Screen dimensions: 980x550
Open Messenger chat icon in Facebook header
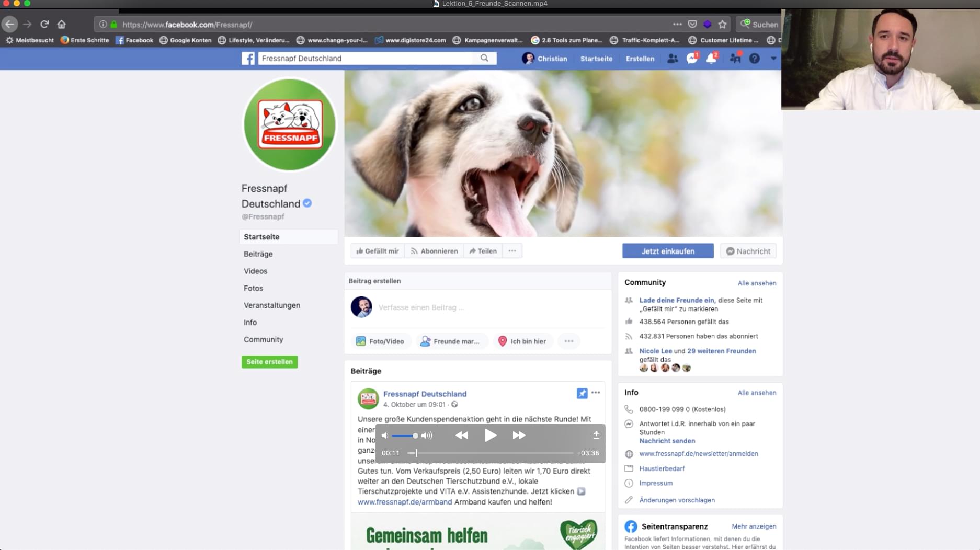click(692, 59)
